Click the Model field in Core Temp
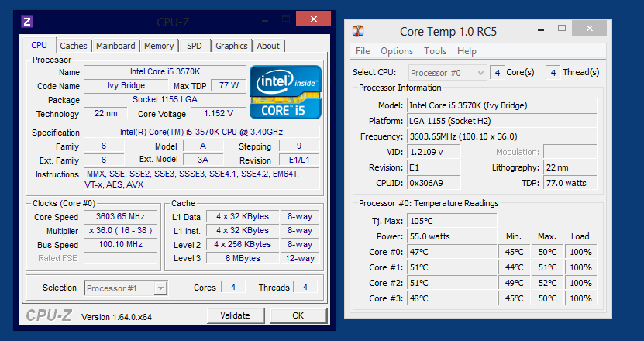 [502, 105]
